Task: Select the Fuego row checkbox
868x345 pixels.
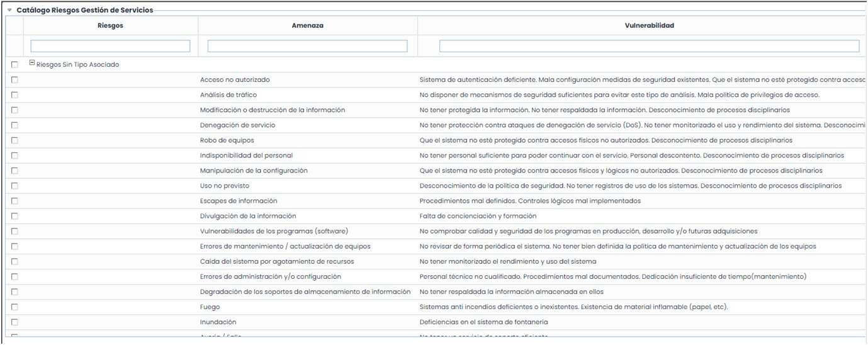Action: pos(14,307)
